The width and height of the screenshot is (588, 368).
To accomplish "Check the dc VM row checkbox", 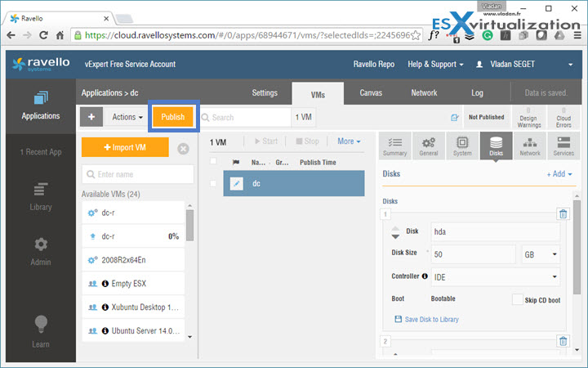I will 213,183.
